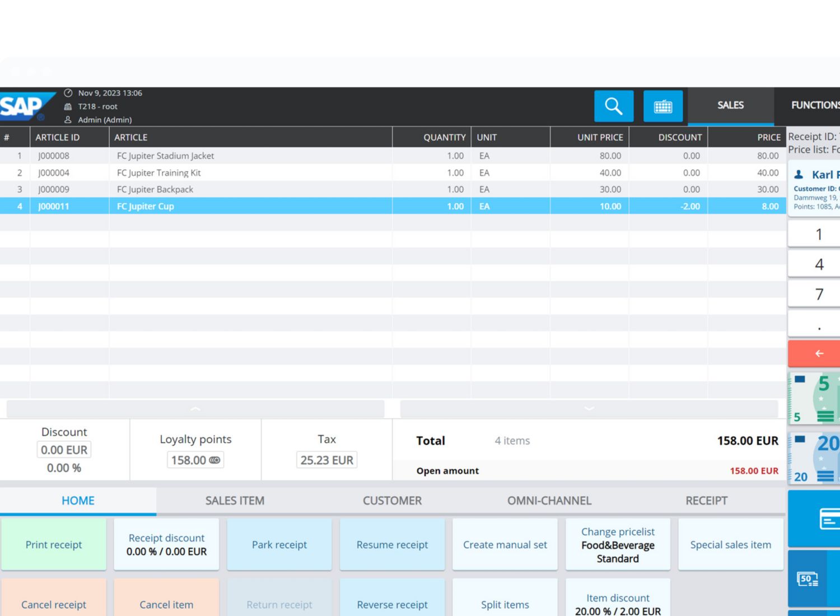
Task: Click the customer person icon
Action: [x=799, y=175]
